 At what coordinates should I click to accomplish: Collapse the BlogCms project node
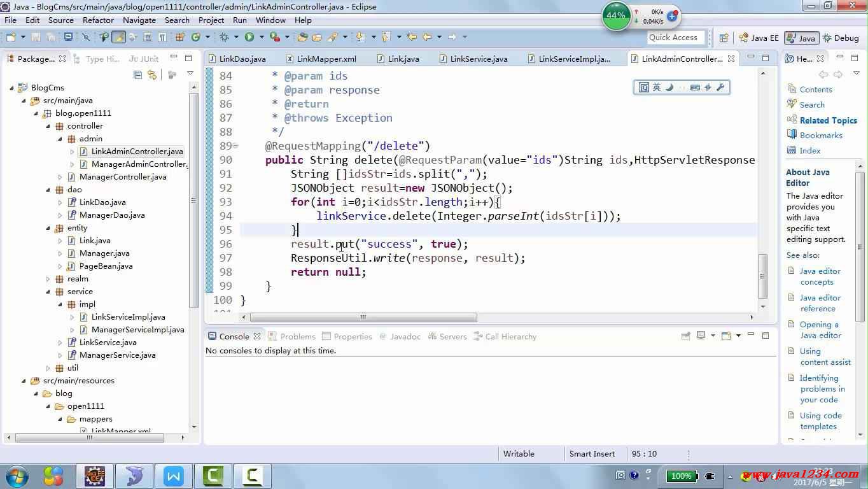pos(11,87)
